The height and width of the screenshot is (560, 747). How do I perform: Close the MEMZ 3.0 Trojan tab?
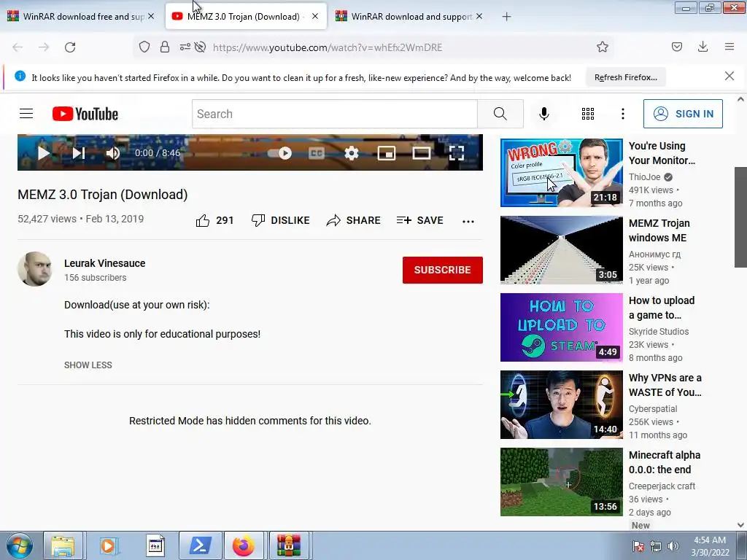pyautogui.click(x=315, y=17)
